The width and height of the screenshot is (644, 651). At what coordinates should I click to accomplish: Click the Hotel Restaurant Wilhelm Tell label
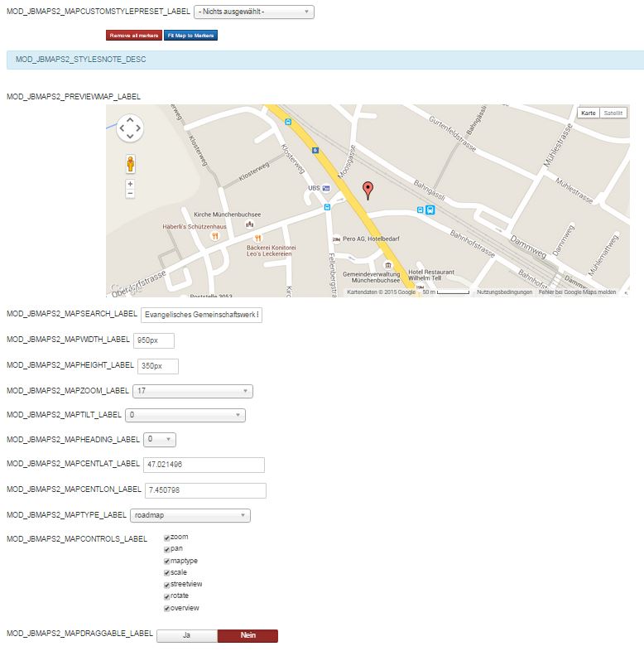[431, 275]
